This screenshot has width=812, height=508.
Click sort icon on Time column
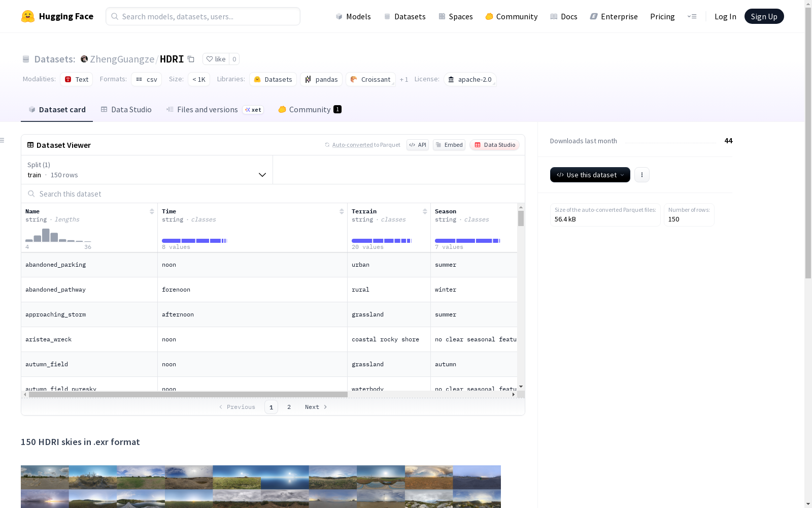pyautogui.click(x=342, y=211)
